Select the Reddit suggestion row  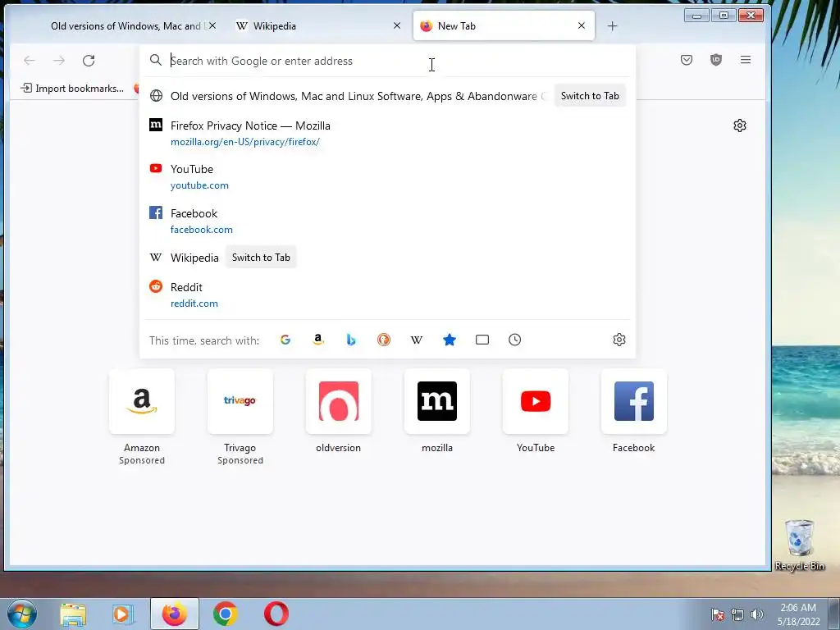pyautogui.click(x=387, y=294)
